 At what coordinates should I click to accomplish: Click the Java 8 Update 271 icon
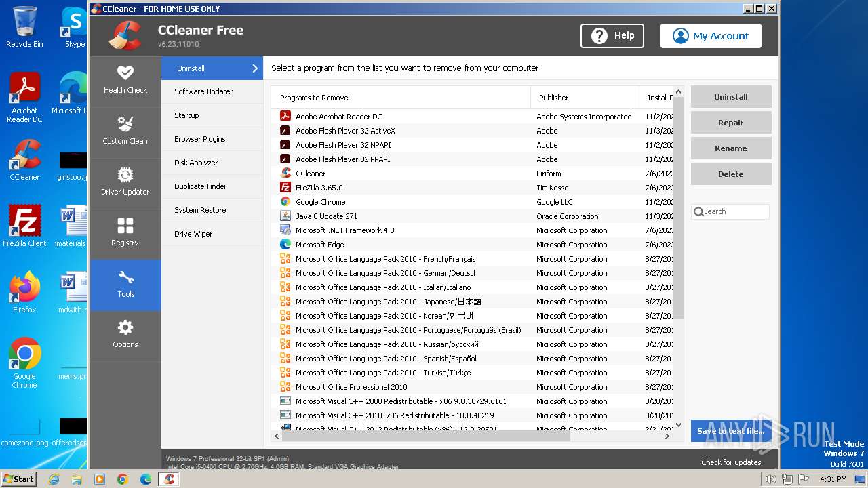[285, 216]
